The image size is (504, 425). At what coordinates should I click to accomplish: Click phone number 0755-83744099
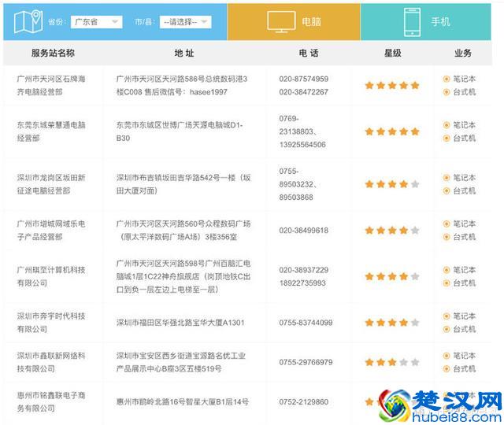pyautogui.click(x=306, y=323)
